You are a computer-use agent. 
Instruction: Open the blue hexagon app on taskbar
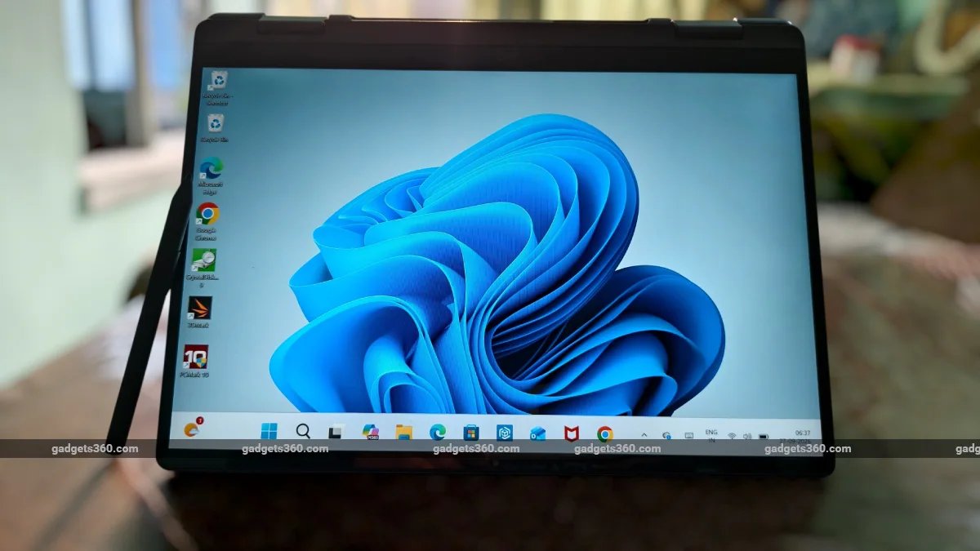point(505,433)
